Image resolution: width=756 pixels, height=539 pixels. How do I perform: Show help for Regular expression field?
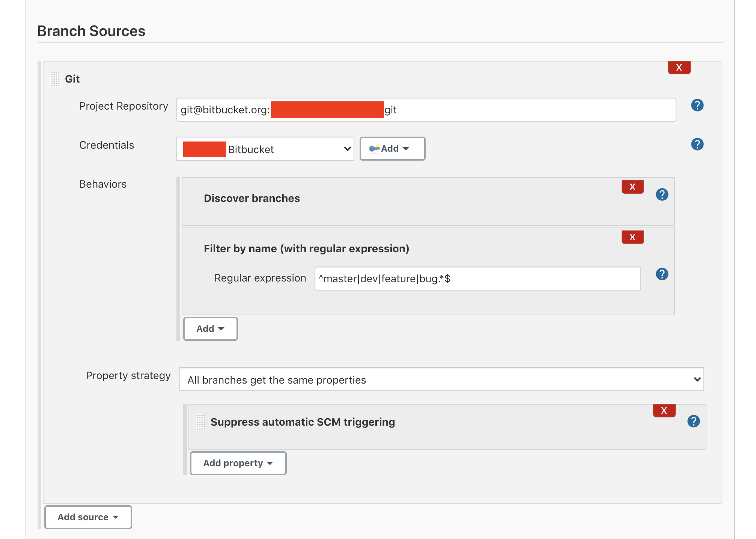point(662,274)
